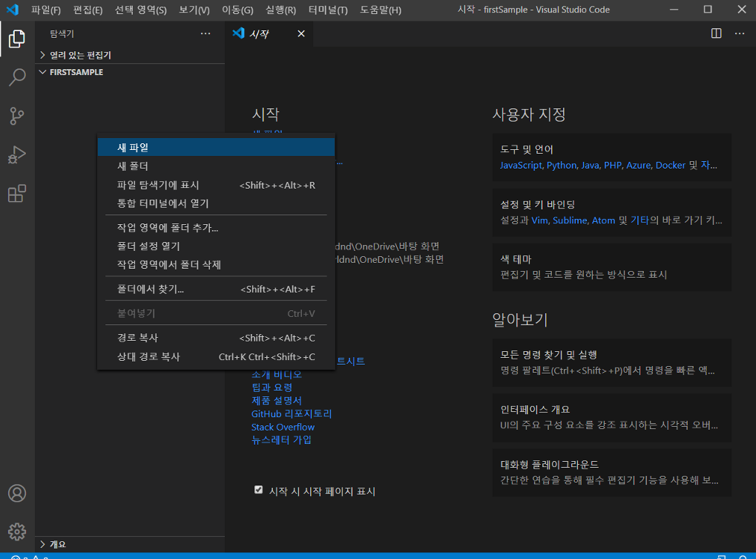Screen dimensions: 756x559
Task: Choose 경로 복사 menu entry
Action: tap(216, 338)
